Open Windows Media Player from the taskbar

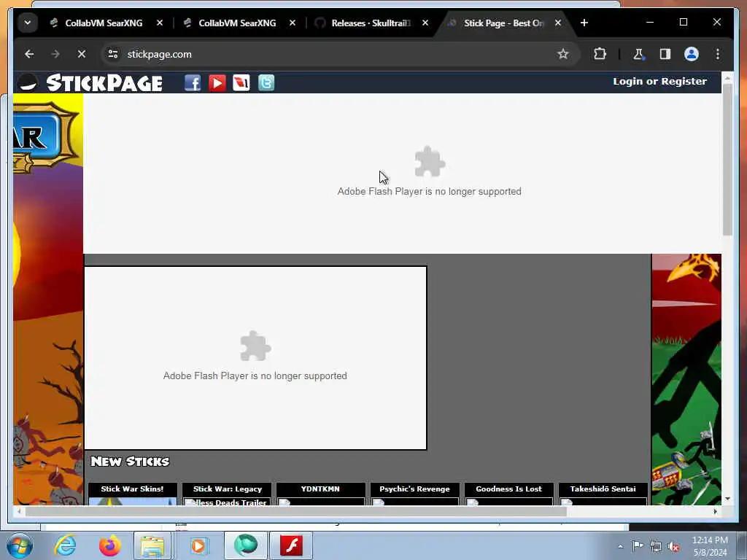(x=198, y=545)
